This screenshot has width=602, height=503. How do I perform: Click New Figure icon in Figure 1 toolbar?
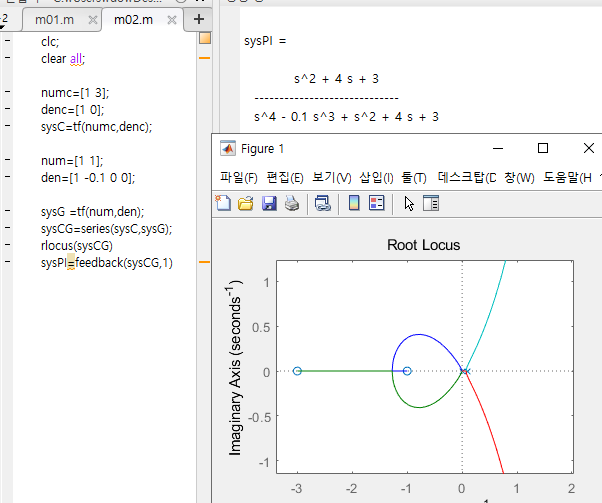[223, 203]
